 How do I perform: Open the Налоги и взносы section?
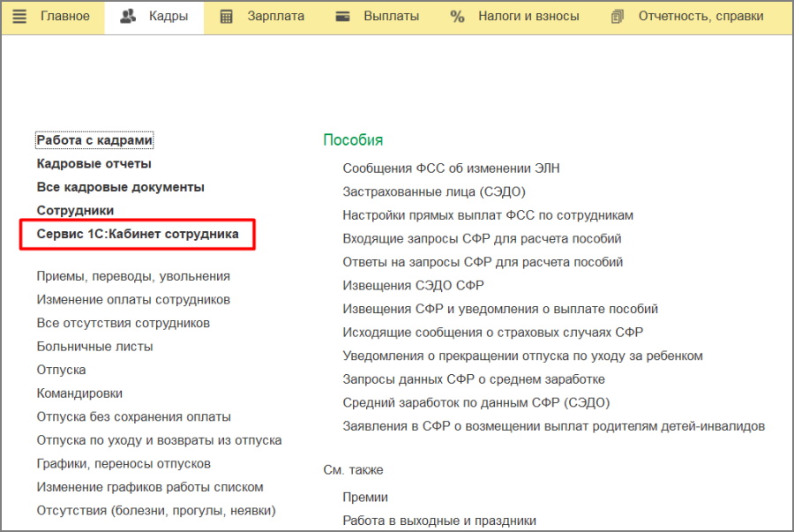pos(528,16)
